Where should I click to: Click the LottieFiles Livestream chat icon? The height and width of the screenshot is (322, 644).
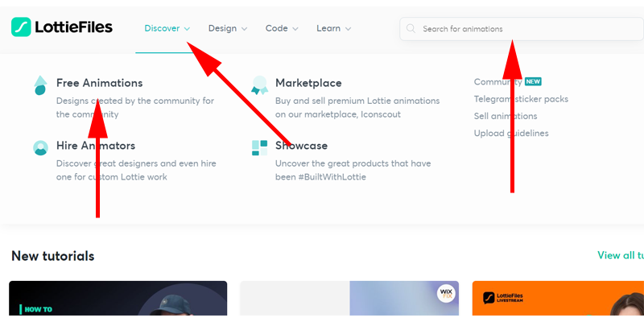[x=489, y=298]
